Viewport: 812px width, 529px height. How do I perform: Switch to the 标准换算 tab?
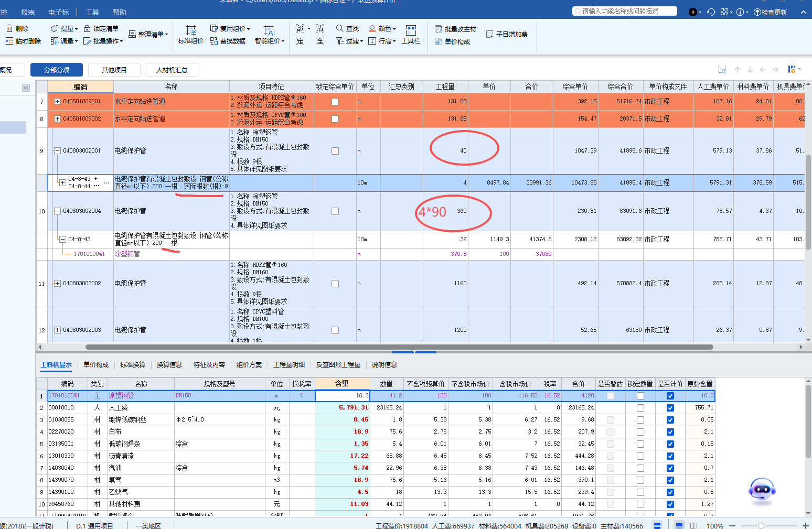[133, 365]
